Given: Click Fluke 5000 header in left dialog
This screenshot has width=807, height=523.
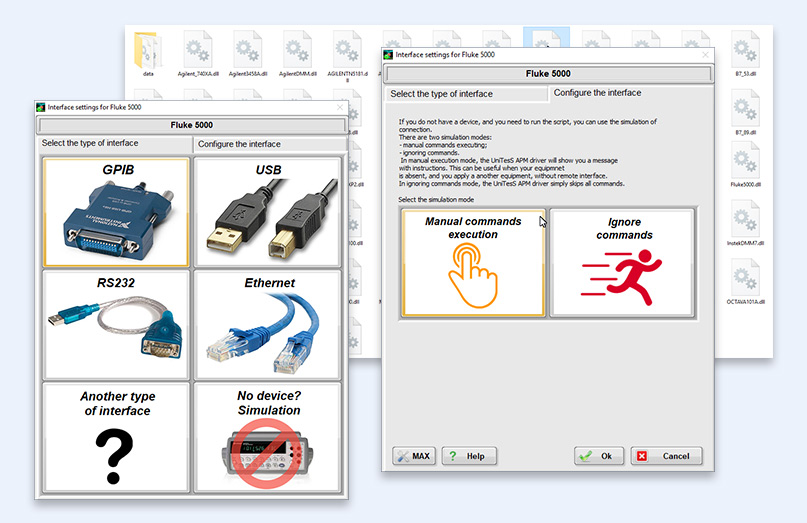Looking at the screenshot, I should pos(191,125).
